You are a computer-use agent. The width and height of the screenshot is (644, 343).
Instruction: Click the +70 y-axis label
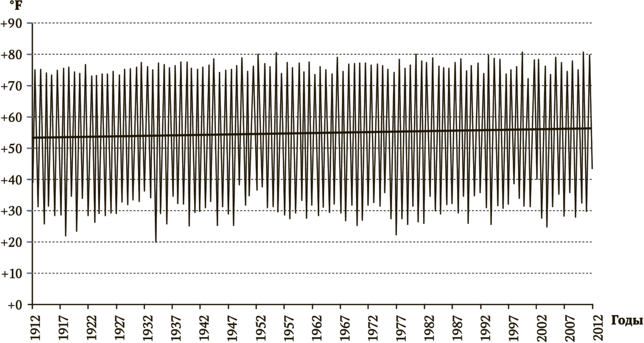coord(11,86)
